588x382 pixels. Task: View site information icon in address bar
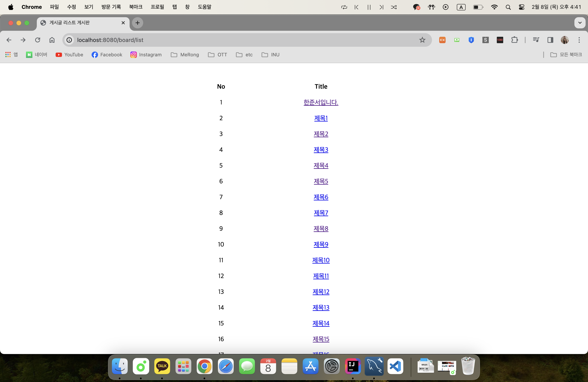click(x=69, y=40)
